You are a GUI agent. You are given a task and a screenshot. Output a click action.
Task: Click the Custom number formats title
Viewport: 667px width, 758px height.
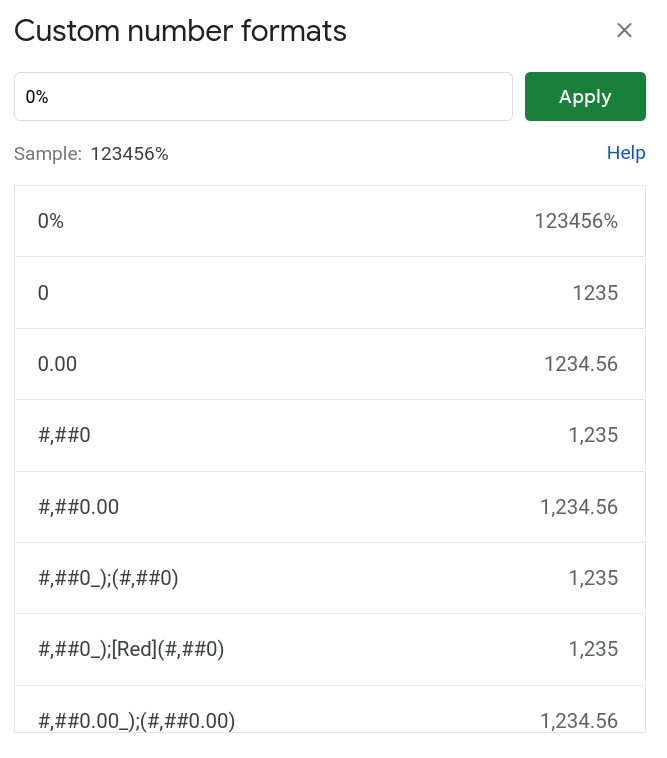click(x=180, y=31)
